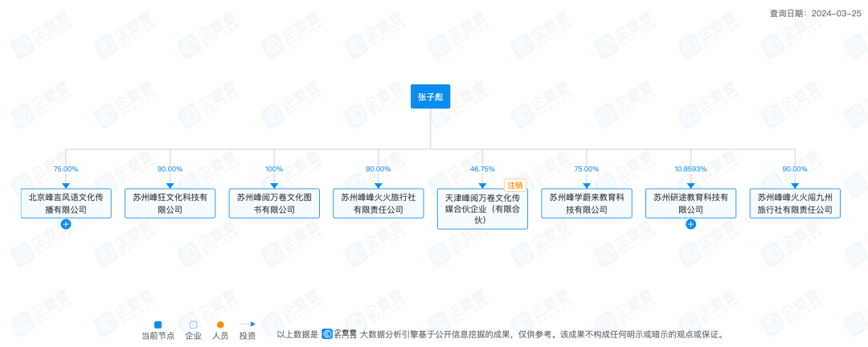
Task: Click the 企业 legend label
Action: pyautogui.click(x=193, y=336)
